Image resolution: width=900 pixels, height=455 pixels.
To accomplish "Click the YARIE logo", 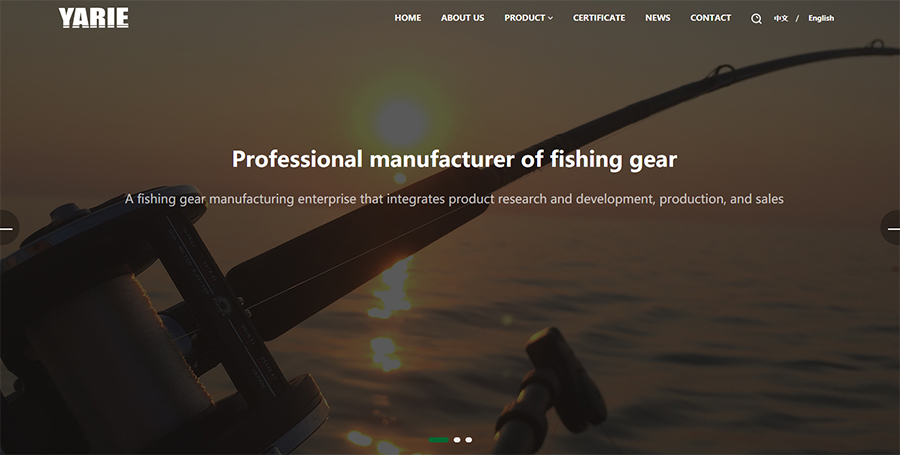I will 94,18.
